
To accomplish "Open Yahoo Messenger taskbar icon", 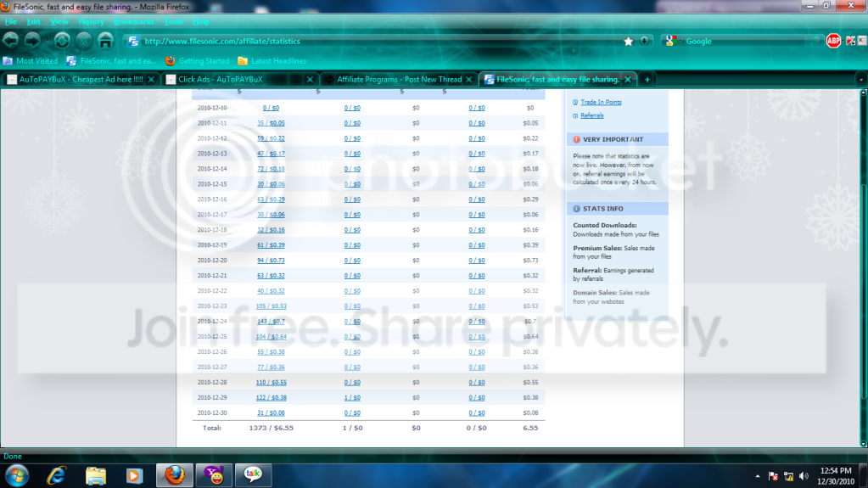I will (x=214, y=475).
